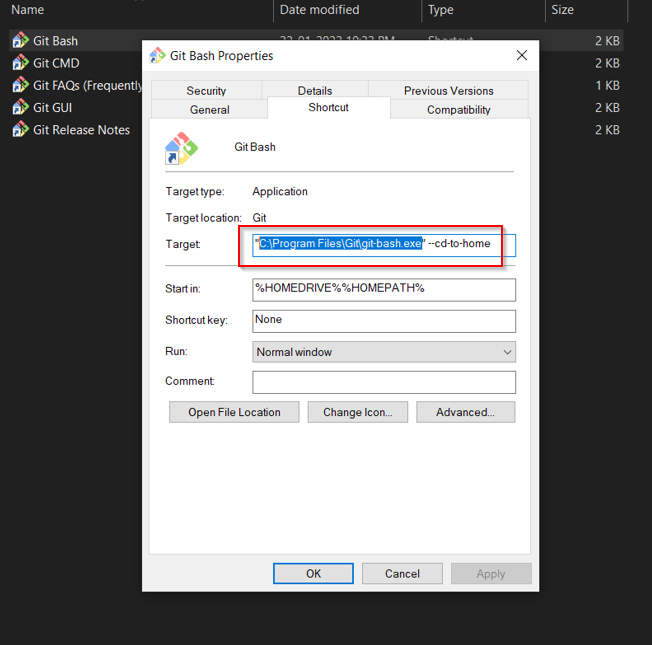
Task: Open Advanced shortcut settings
Action: click(x=465, y=412)
